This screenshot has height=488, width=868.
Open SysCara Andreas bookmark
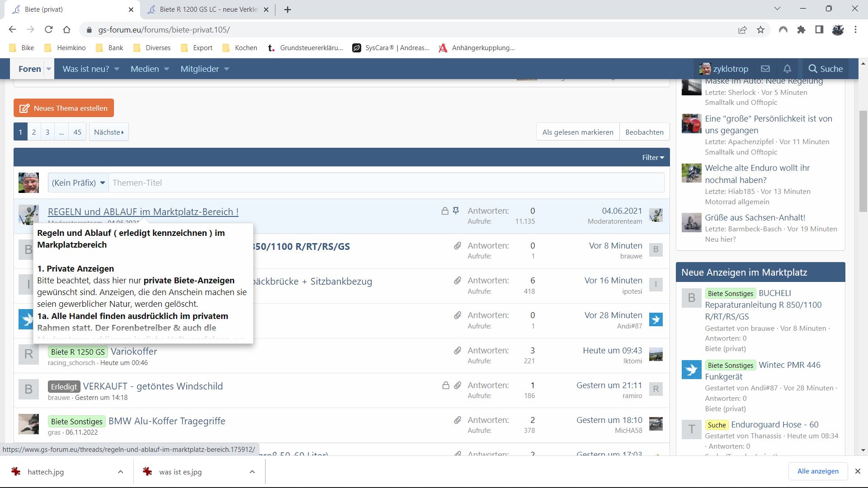click(x=391, y=48)
